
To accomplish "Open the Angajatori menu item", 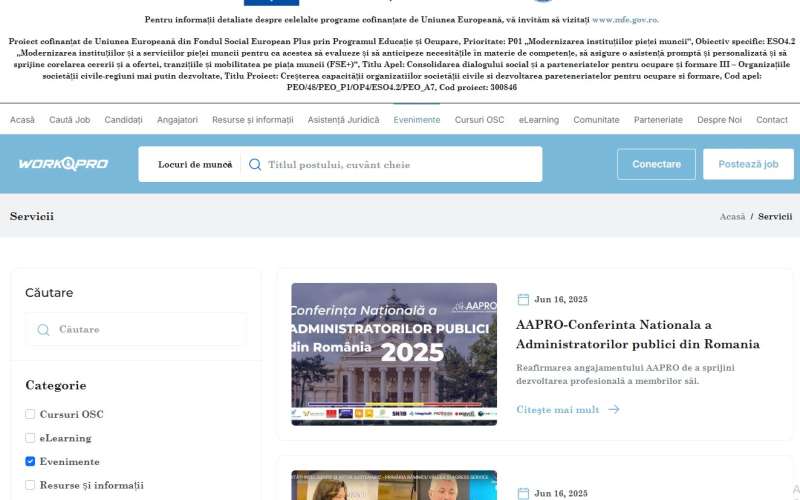I will click(x=177, y=120).
